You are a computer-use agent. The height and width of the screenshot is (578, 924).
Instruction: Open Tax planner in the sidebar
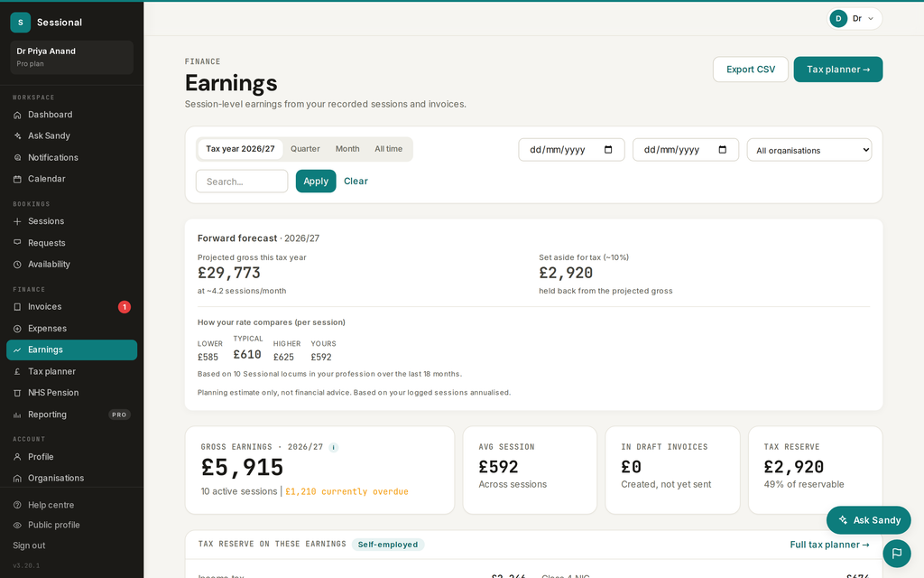click(72, 371)
